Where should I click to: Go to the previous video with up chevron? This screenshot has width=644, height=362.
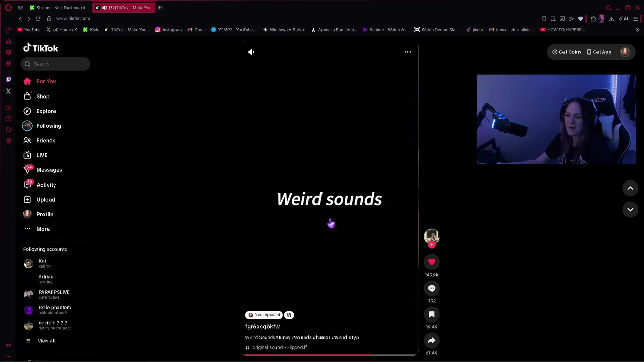(630, 188)
